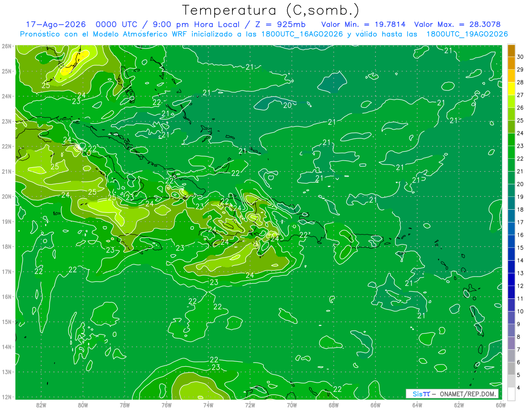
Task: Click the '72W' longitude axis label
Action: pyautogui.click(x=250, y=405)
